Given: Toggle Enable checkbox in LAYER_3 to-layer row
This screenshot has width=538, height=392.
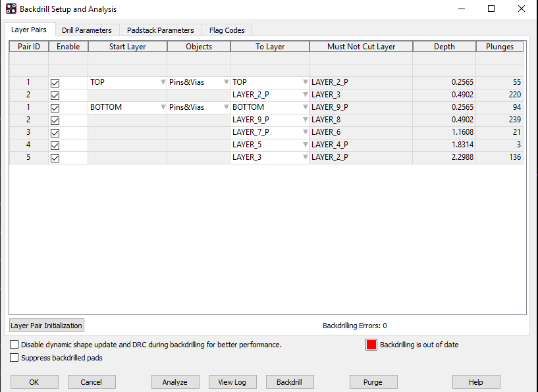Looking at the screenshot, I should 55,158.
